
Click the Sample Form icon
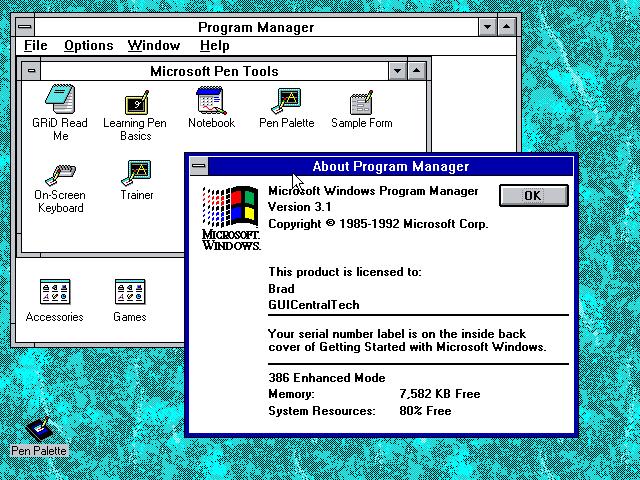click(x=361, y=102)
